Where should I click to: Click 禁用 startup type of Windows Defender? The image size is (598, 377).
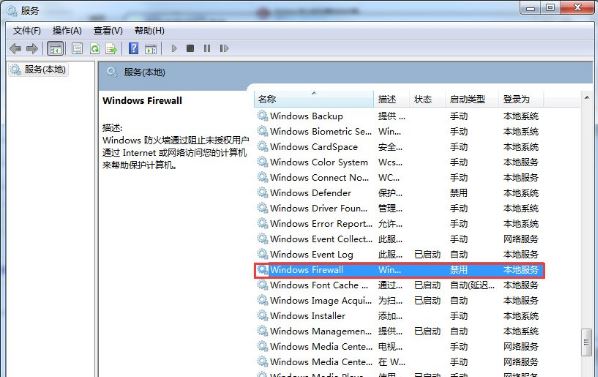[458, 193]
